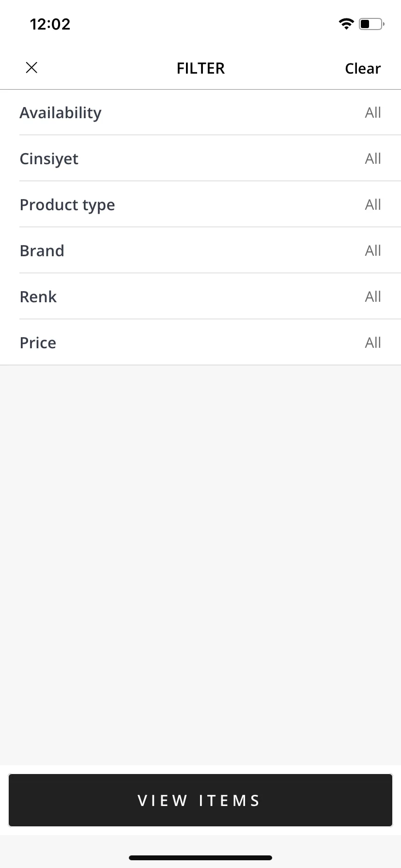Open the Availability filter
The image size is (401, 868).
click(200, 112)
